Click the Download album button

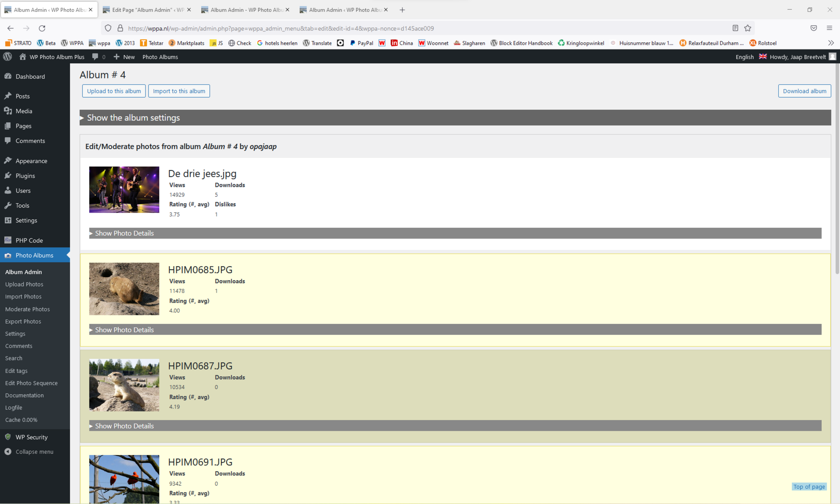pyautogui.click(x=804, y=91)
